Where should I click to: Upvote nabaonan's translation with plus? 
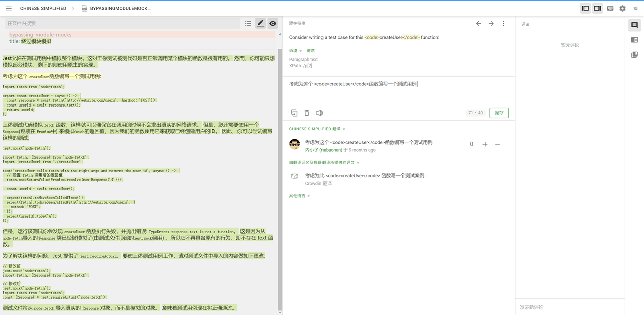485,144
